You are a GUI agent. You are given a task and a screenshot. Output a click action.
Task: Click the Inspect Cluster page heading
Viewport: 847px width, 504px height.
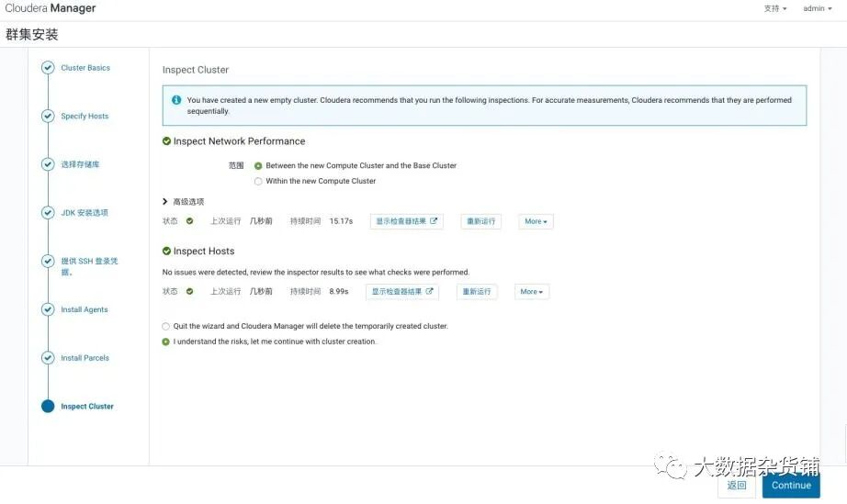196,70
